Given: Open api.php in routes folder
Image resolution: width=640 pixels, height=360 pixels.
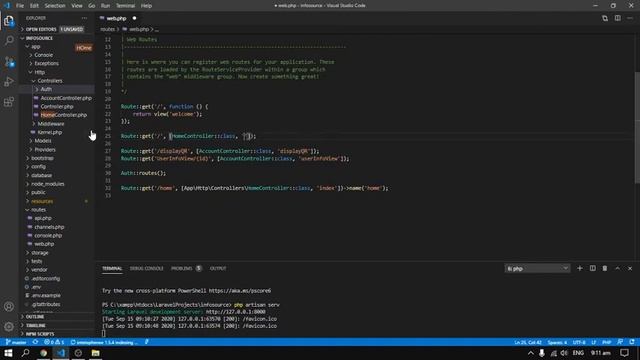Looking at the screenshot, I should tap(43, 218).
